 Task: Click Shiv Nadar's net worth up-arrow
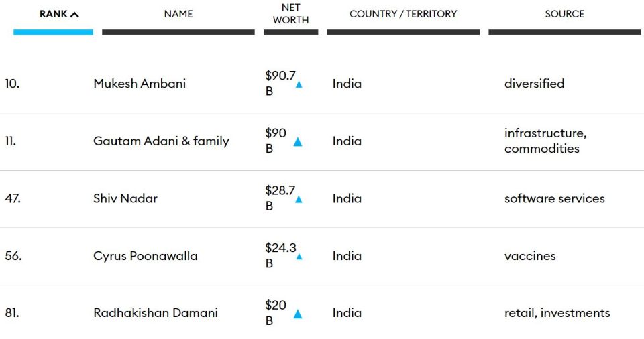coord(299,200)
